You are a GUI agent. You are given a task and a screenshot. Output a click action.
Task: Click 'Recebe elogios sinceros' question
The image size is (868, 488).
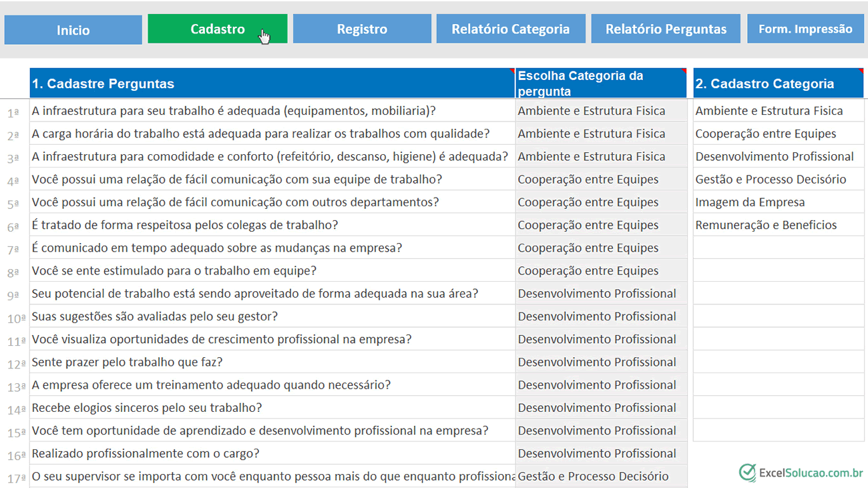272,407
